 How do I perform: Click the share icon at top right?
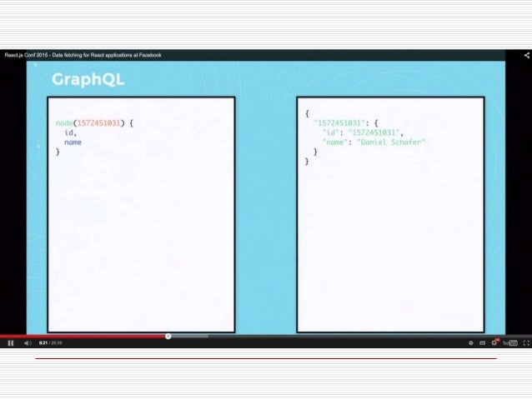[x=526, y=55]
